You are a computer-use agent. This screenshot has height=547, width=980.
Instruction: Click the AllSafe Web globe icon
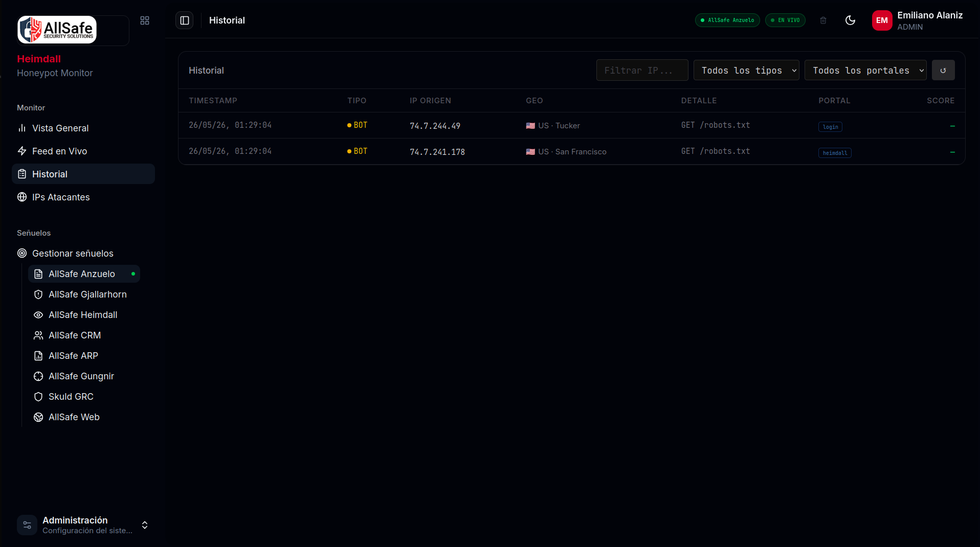(x=38, y=417)
